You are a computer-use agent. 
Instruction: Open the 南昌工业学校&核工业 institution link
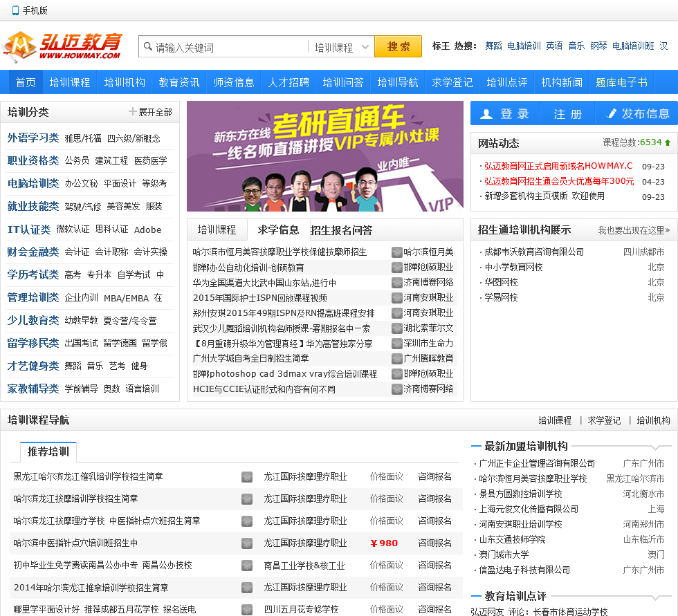(x=304, y=565)
